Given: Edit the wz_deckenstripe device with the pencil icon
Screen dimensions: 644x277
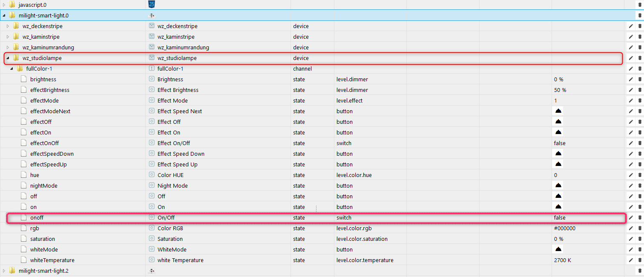Looking at the screenshot, I should pos(631,26).
